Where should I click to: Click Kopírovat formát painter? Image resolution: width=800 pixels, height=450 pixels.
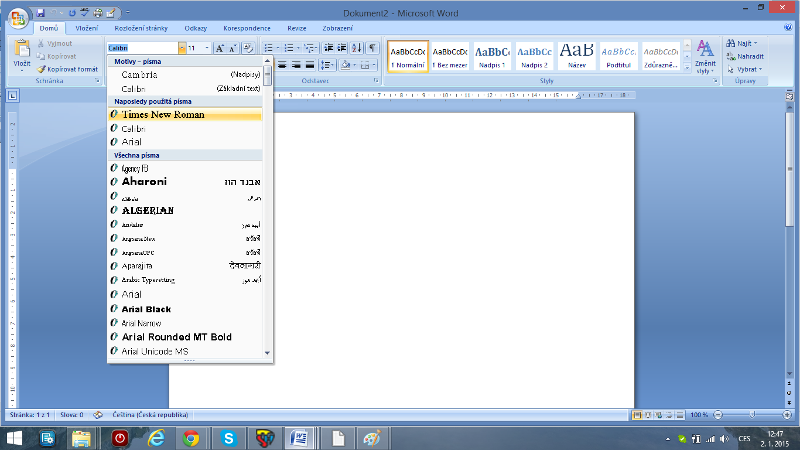pyautogui.click(x=67, y=69)
